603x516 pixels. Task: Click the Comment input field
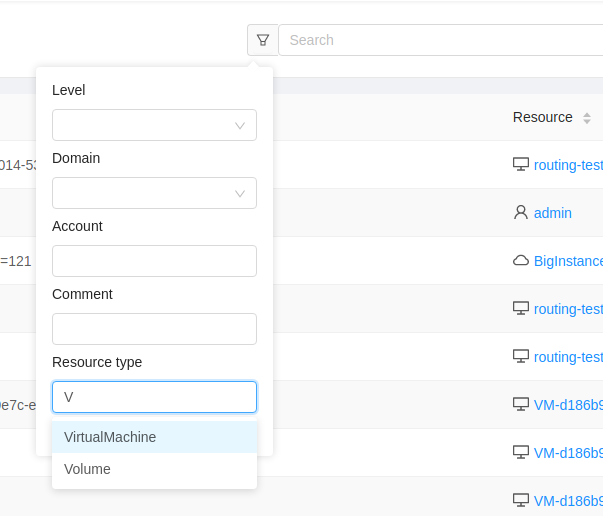tap(154, 329)
